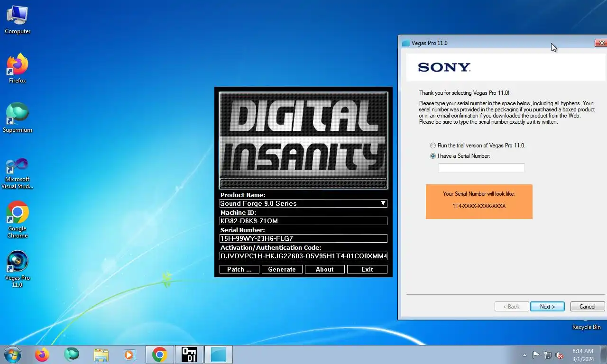Launch Firefox from the taskbar
607x364 pixels.
tap(42, 355)
